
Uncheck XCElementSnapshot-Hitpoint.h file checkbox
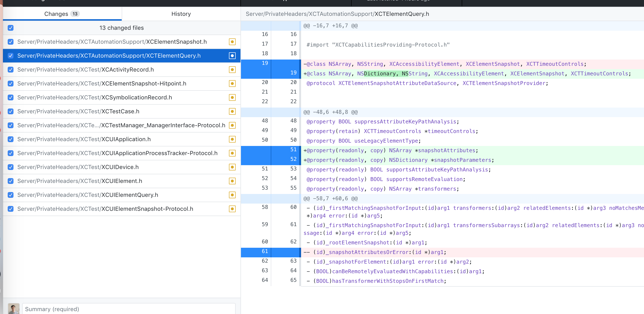coord(11,83)
